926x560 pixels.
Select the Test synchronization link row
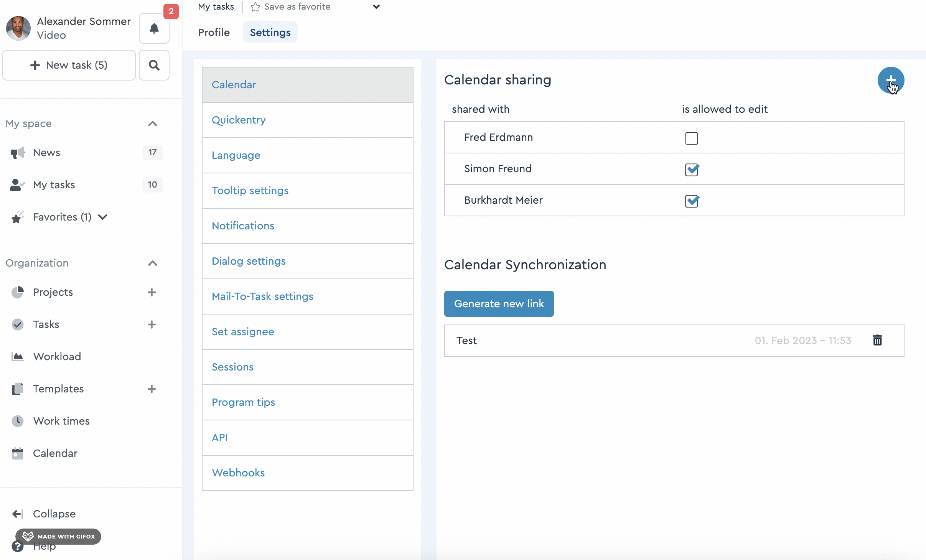click(x=674, y=341)
